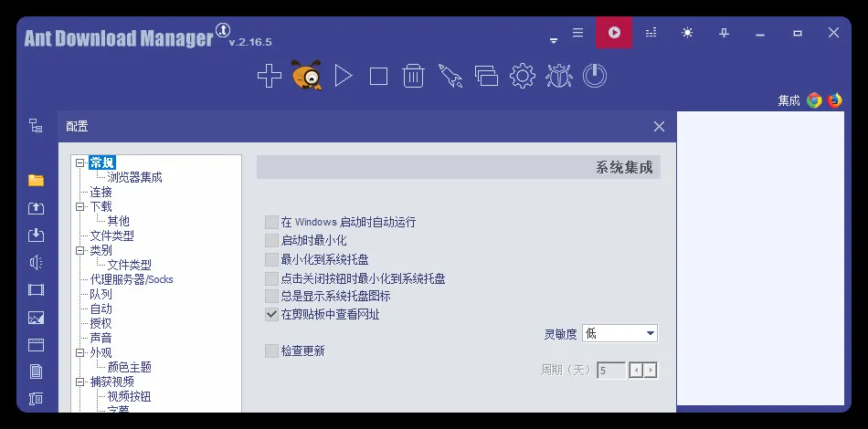Image resolution: width=868 pixels, height=429 pixels.
Task: Enable the 检查更新 checkbox
Action: 271,351
